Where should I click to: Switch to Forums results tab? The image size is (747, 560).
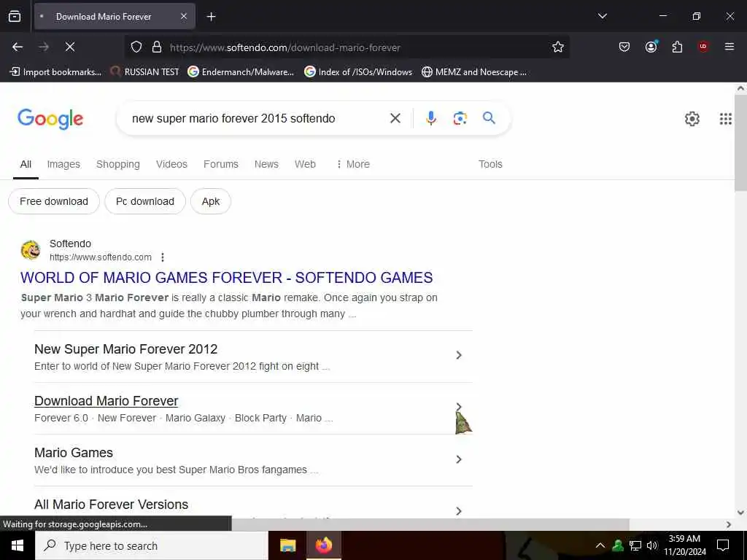point(220,164)
